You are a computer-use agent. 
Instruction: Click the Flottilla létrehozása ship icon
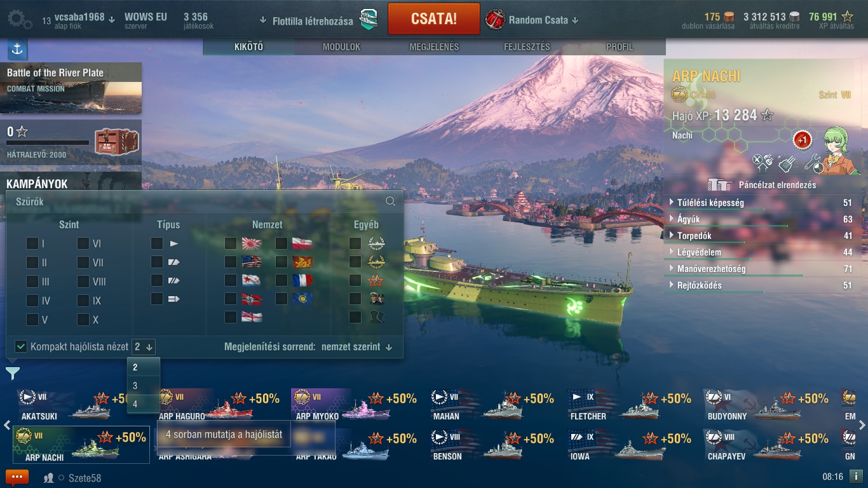(x=369, y=20)
